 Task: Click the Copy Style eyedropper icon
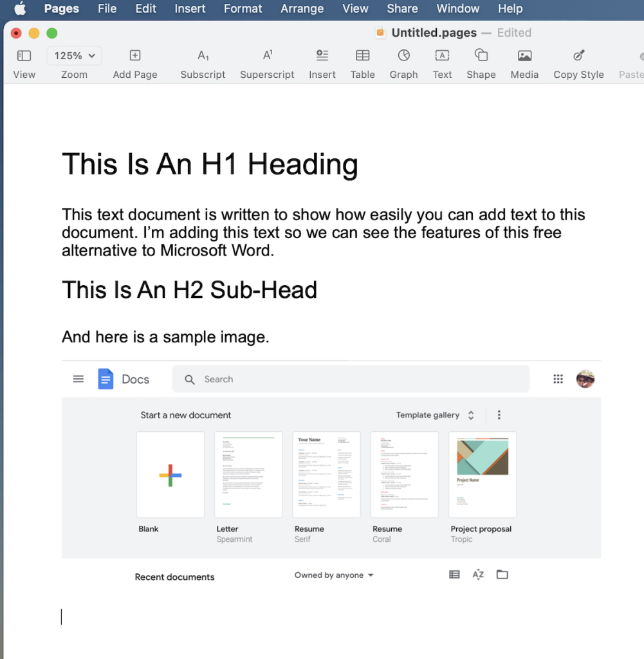(x=578, y=55)
